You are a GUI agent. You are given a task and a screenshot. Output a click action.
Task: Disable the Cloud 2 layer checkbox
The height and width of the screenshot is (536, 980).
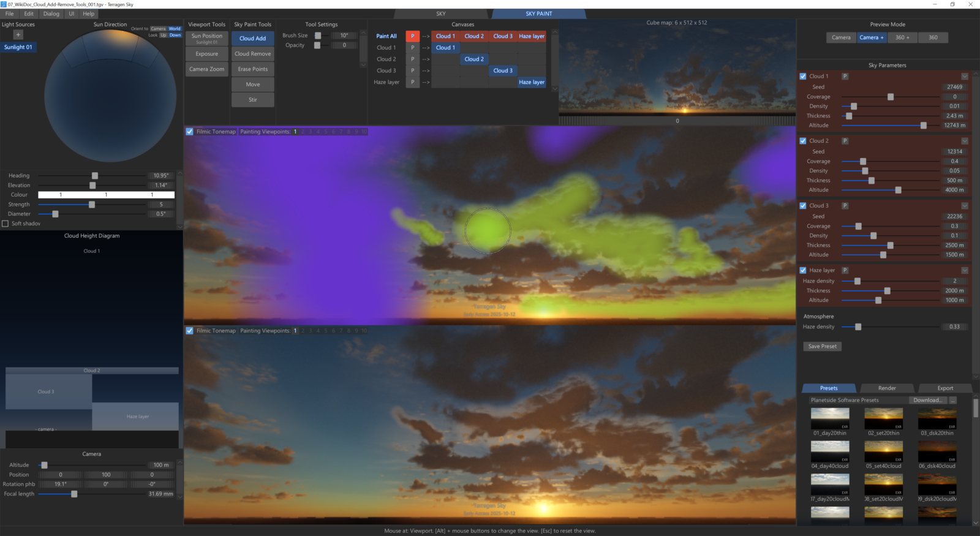803,141
